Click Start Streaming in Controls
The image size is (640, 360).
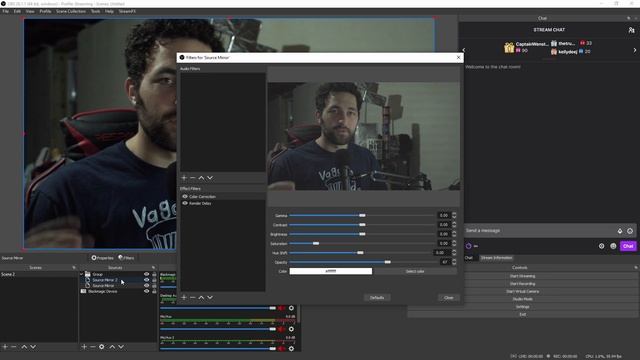point(522,276)
